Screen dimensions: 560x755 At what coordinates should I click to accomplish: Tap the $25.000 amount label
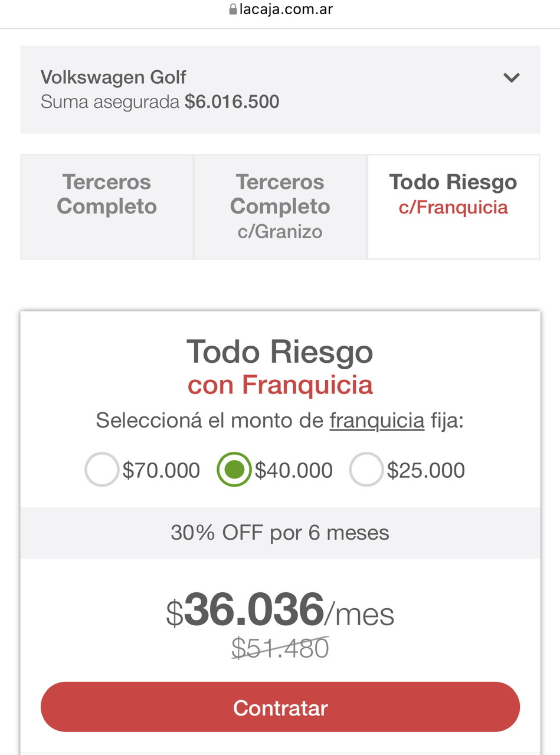[x=426, y=471]
